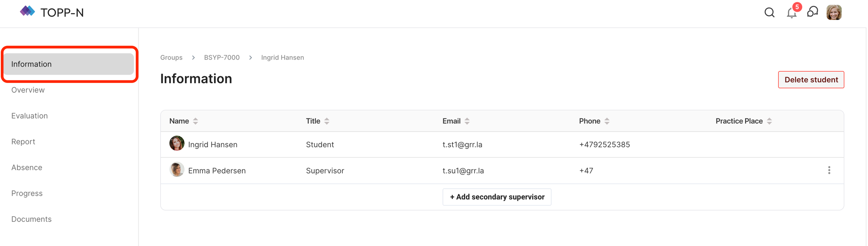
Task: Go to the Absence section
Action: pos(27,168)
